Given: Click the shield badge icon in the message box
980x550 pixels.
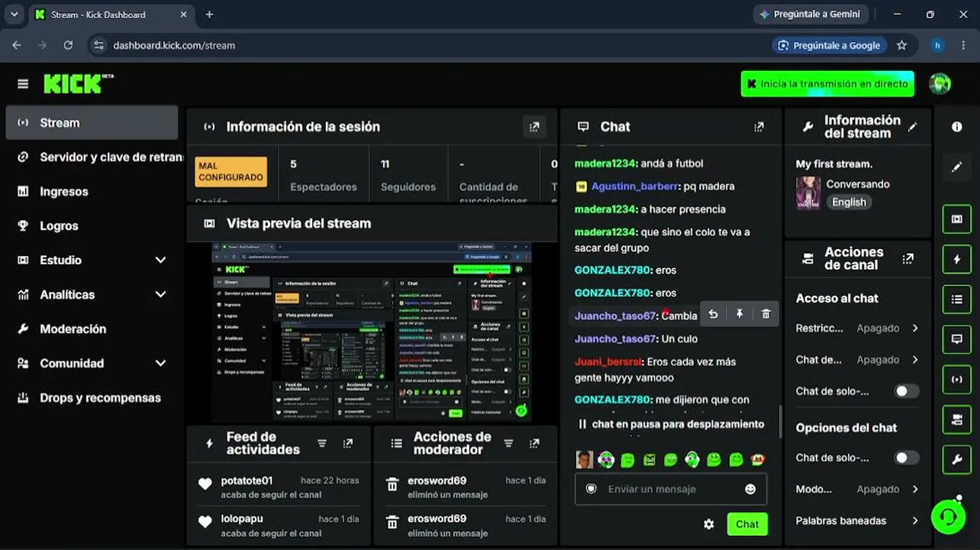Looking at the screenshot, I should 591,489.
